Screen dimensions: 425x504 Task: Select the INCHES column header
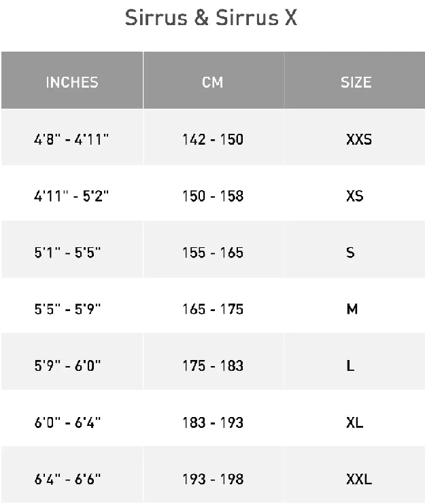72,80
